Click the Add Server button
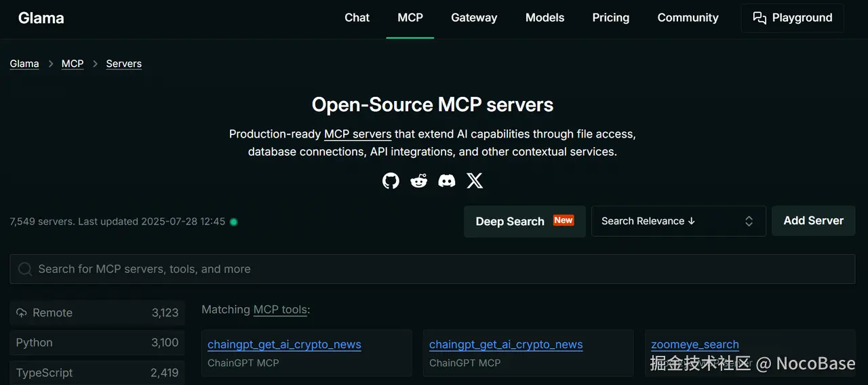 click(814, 221)
